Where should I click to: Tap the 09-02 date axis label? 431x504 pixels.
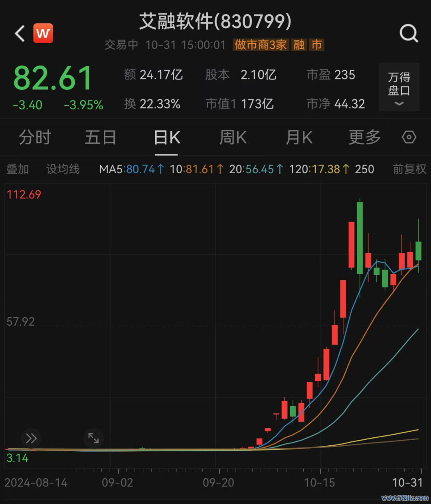point(117,483)
